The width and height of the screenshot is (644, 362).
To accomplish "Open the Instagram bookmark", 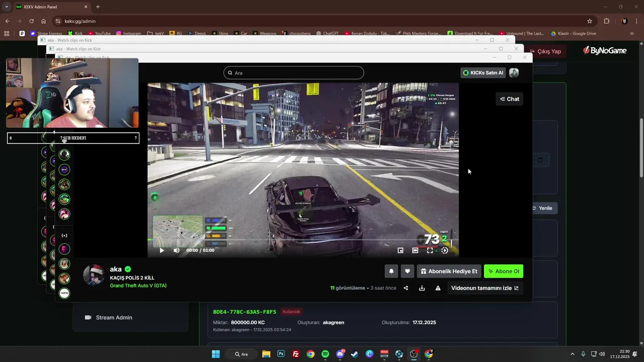I will 129,33.
